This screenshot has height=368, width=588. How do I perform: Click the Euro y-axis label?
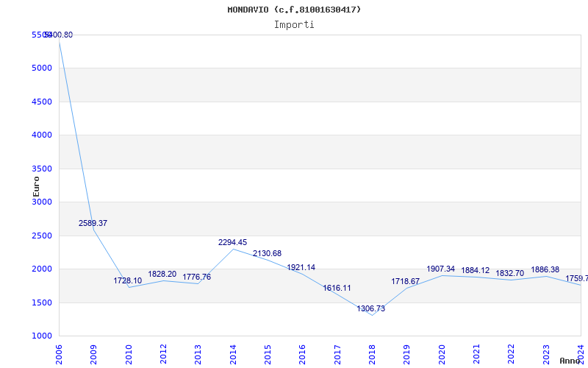(x=36, y=186)
